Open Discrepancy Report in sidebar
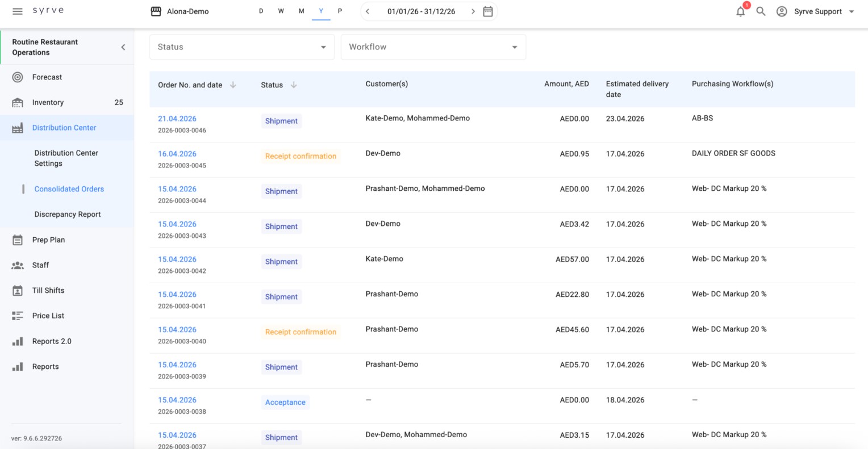The image size is (868, 449). pos(68,215)
